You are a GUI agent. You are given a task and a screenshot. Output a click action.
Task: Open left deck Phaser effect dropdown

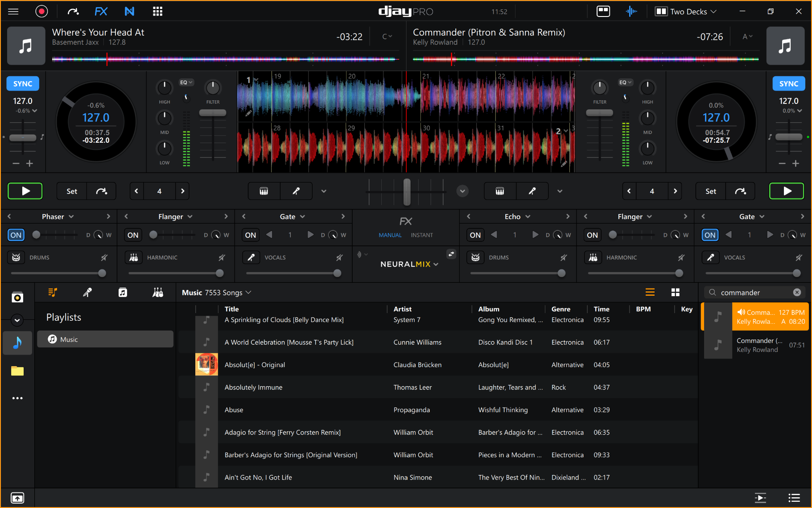[58, 217]
